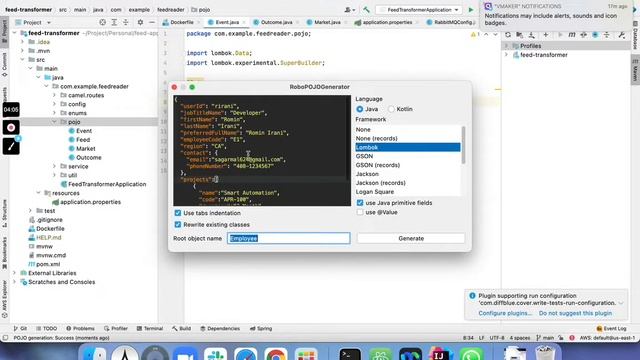
Task: Select GSON framework in list
Action: [x=408, y=156]
